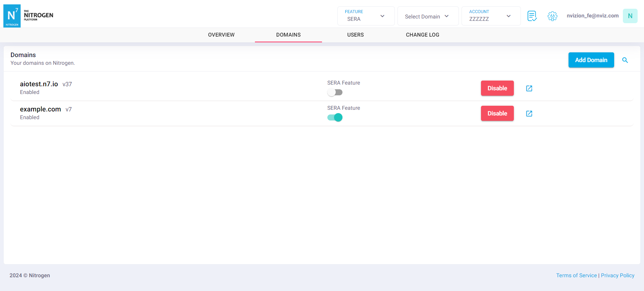Enable SERA Feature toggle for aiotest.n7.io
The height and width of the screenshot is (291, 644).
335,92
